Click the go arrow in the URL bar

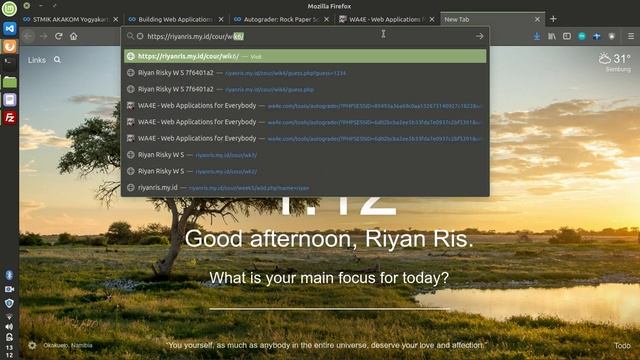pos(480,36)
